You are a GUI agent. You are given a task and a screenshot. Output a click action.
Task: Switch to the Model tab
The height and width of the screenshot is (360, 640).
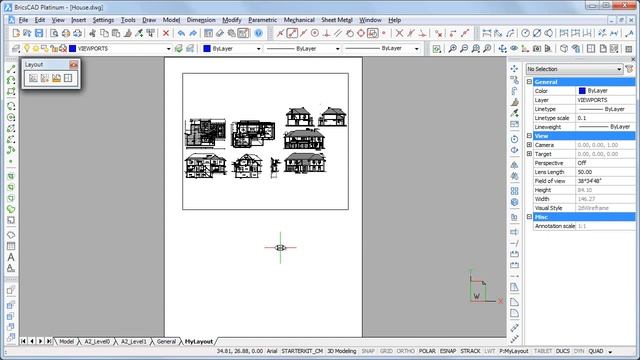[66, 342]
